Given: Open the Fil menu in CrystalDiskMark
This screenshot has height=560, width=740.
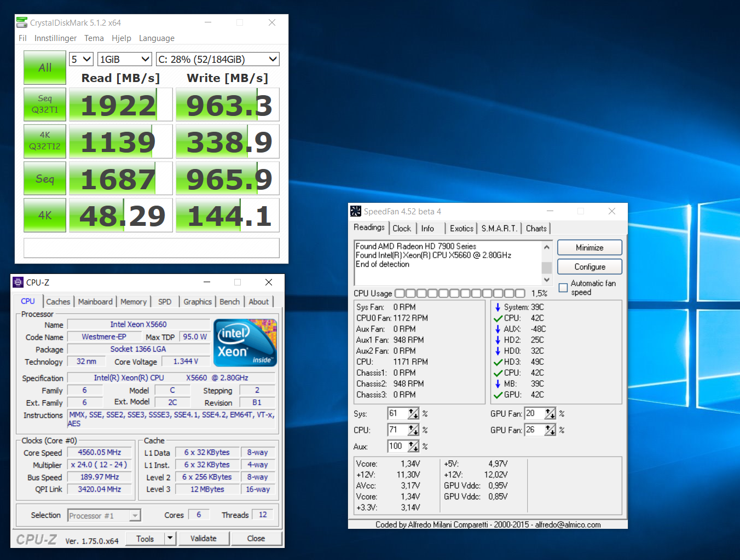Looking at the screenshot, I should pos(22,38).
